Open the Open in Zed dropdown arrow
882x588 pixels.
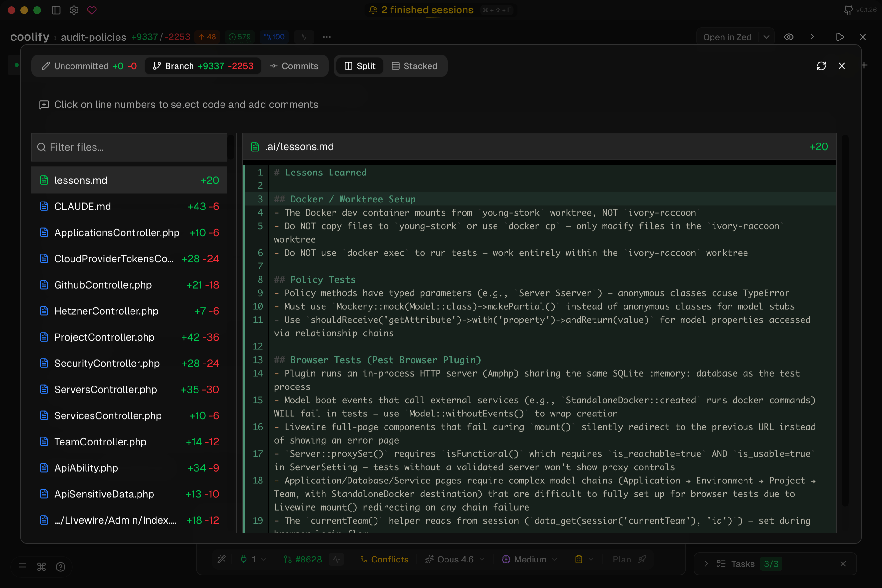click(x=766, y=37)
